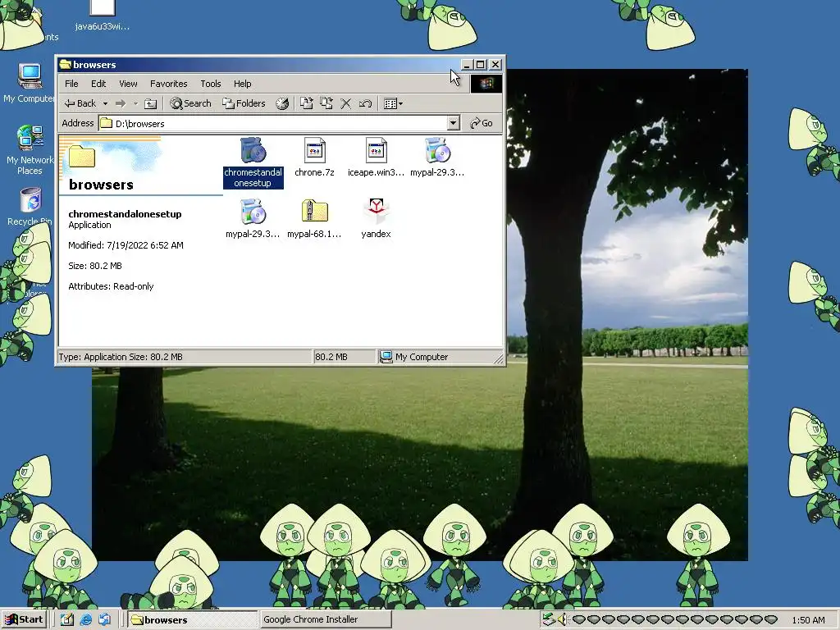Click the Safely Remove Hardware tray icon

coord(548,620)
